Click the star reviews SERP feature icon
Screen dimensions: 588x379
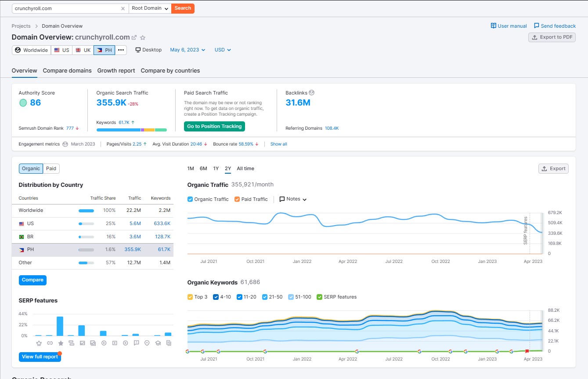pyautogui.click(x=61, y=343)
